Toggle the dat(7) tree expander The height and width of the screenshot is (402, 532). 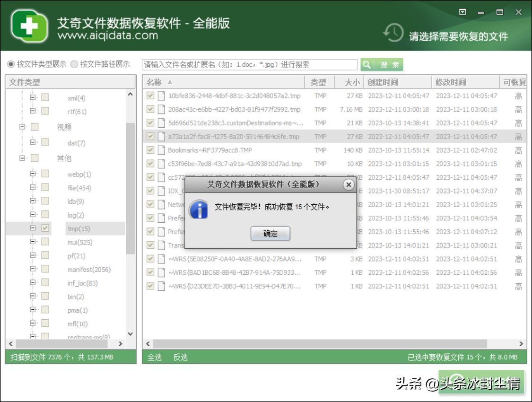pyautogui.click(x=33, y=142)
